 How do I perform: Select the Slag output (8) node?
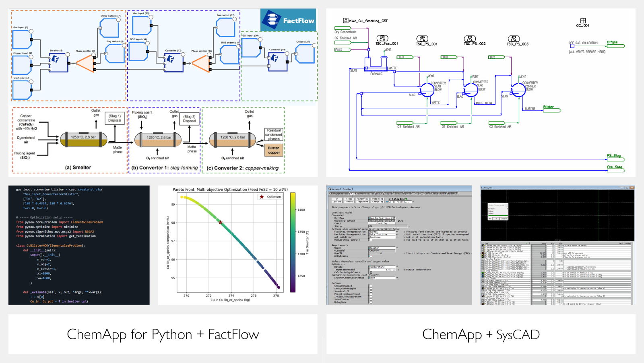coord(115,53)
